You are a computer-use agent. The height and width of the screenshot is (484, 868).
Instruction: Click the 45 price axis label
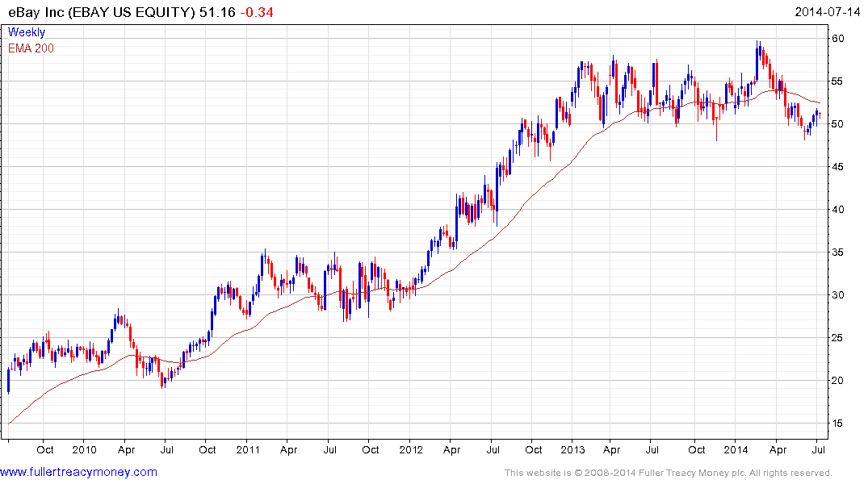(837, 166)
